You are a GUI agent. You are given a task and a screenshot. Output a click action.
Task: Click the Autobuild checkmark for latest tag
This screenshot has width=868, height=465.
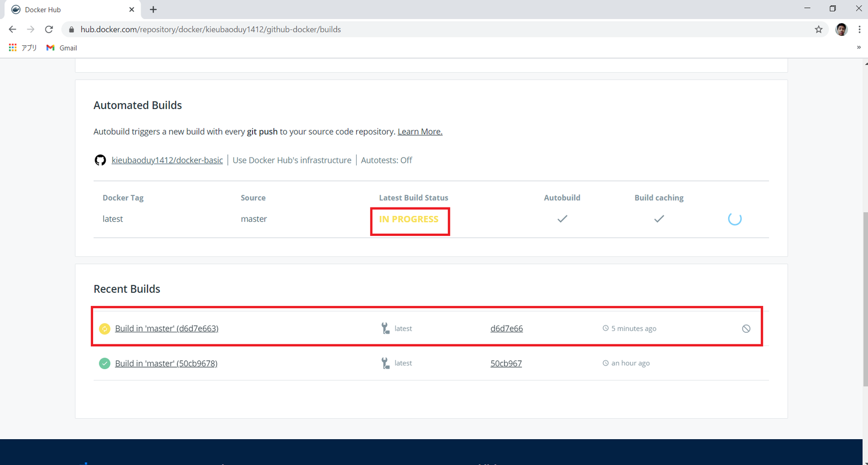pyautogui.click(x=562, y=219)
